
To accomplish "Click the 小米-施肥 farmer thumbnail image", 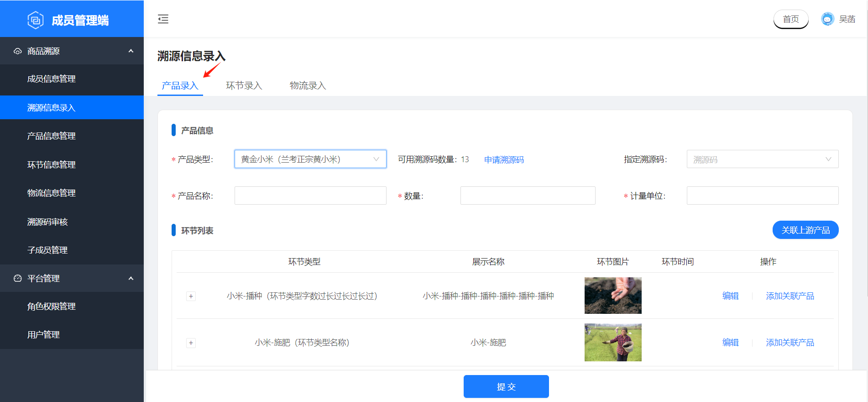I will [613, 343].
